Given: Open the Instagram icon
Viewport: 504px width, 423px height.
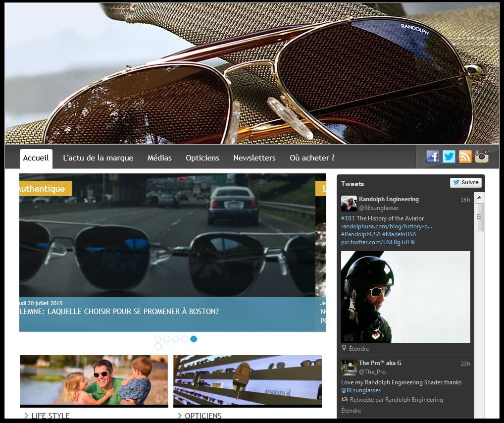Looking at the screenshot, I should 482,157.
